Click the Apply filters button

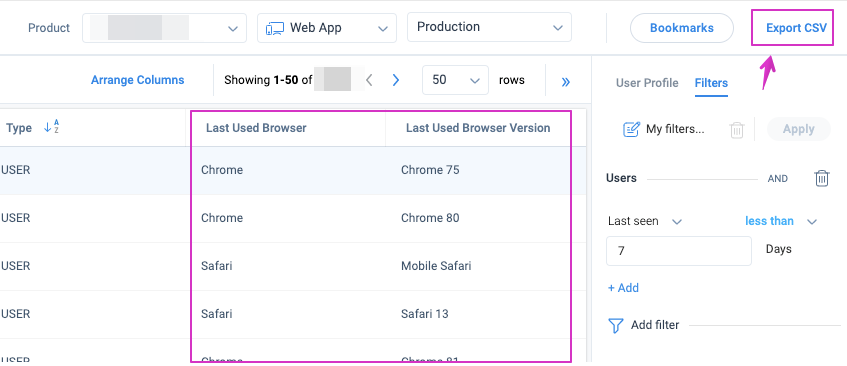[798, 129]
